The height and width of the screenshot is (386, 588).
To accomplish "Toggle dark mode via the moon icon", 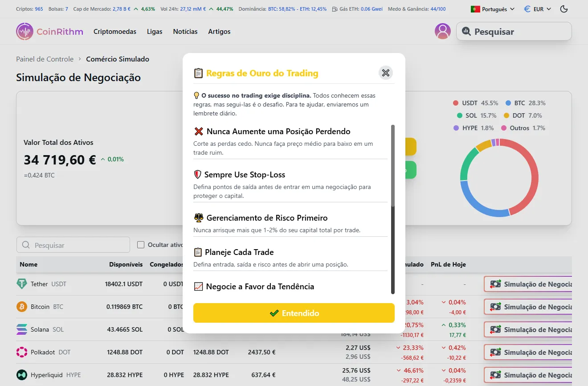I will 563,8.
